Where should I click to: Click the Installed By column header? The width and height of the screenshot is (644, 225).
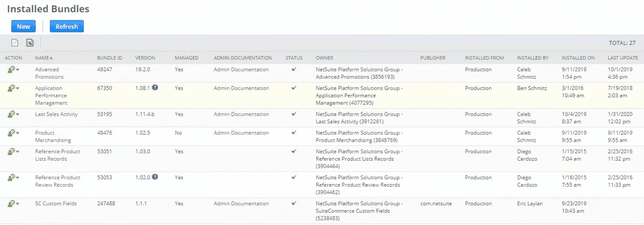coord(533,58)
